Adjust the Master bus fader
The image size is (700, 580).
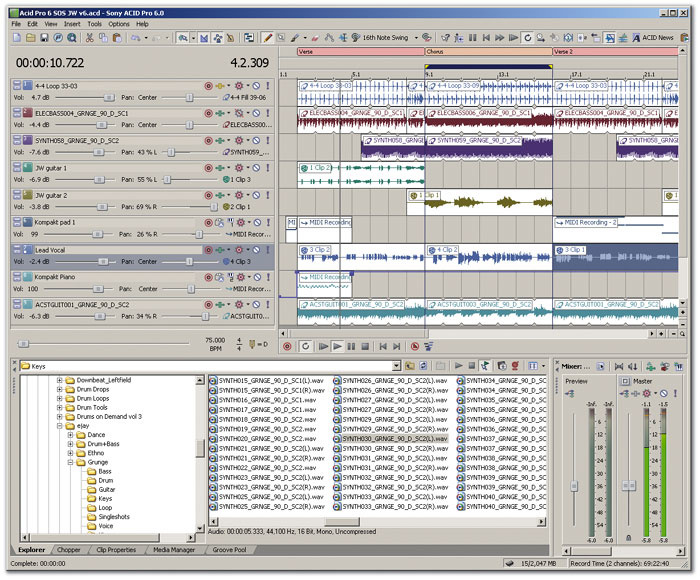click(629, 485)
